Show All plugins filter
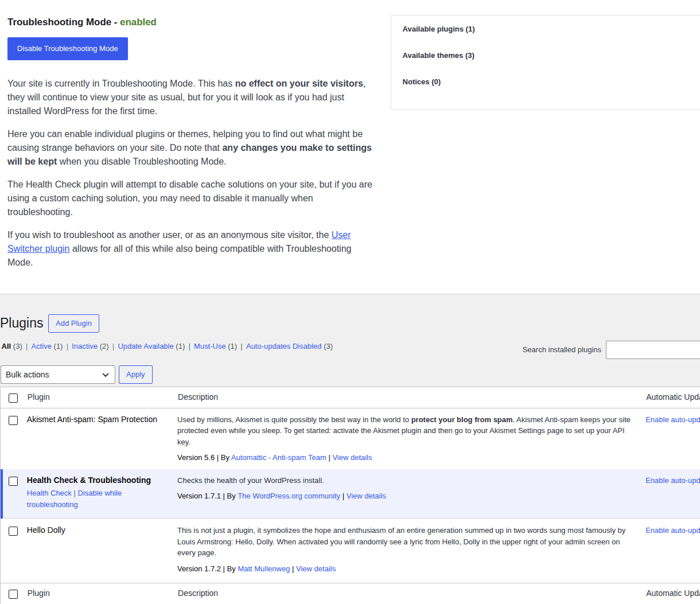This screenshot has height=604, width=700. [6, 346]
